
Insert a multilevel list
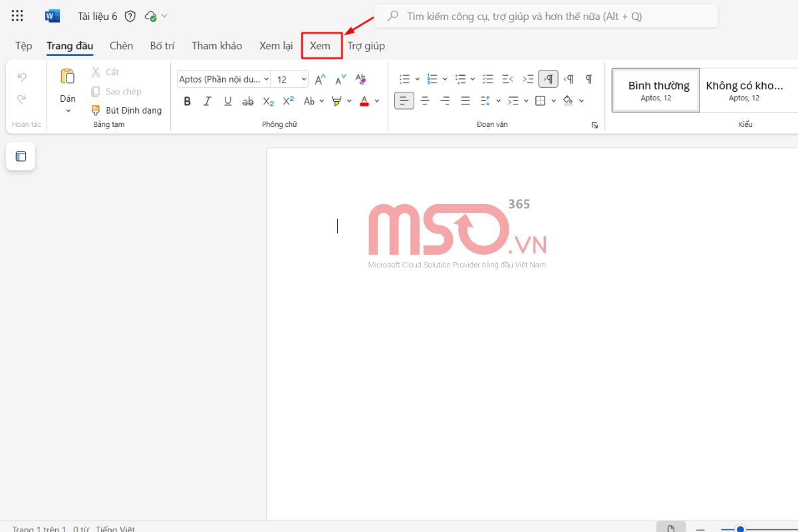460,79
